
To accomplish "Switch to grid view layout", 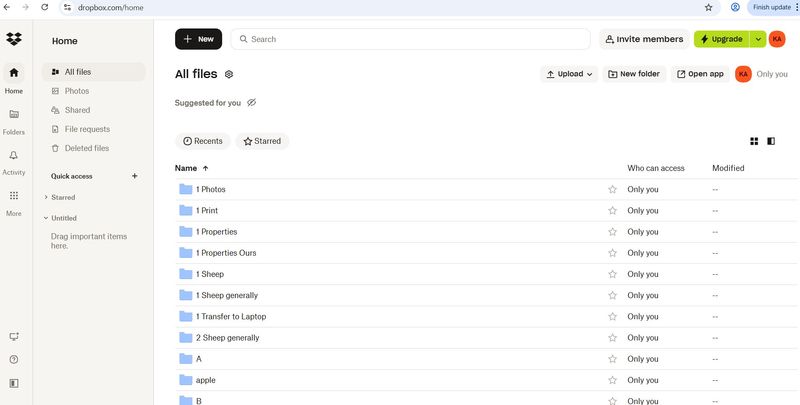I will [x=754, y=141].
